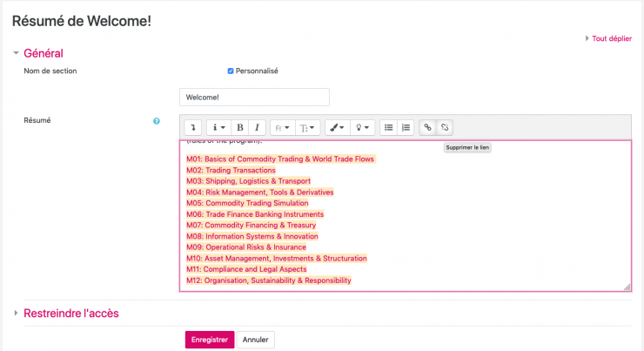Open the lightbulb highlight color dropdown
Viewport: 644px width, 351px height.
[x=363, y=127]
